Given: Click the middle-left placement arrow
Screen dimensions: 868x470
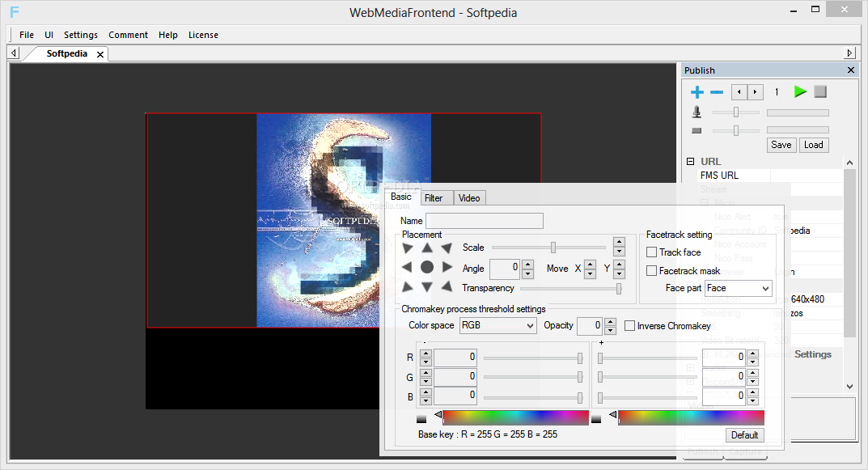Looking at the screenshot, I should (x=407, y=267).
